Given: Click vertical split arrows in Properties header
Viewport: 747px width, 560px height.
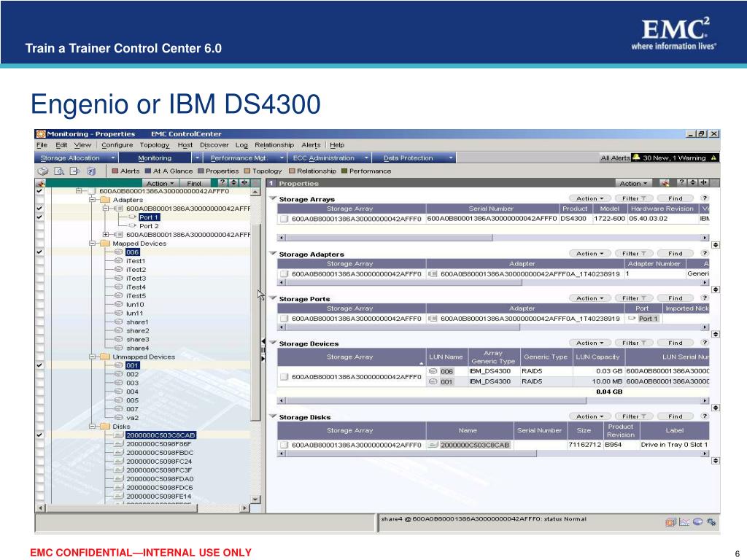Looking at the screenshot, I should [693, 182].
